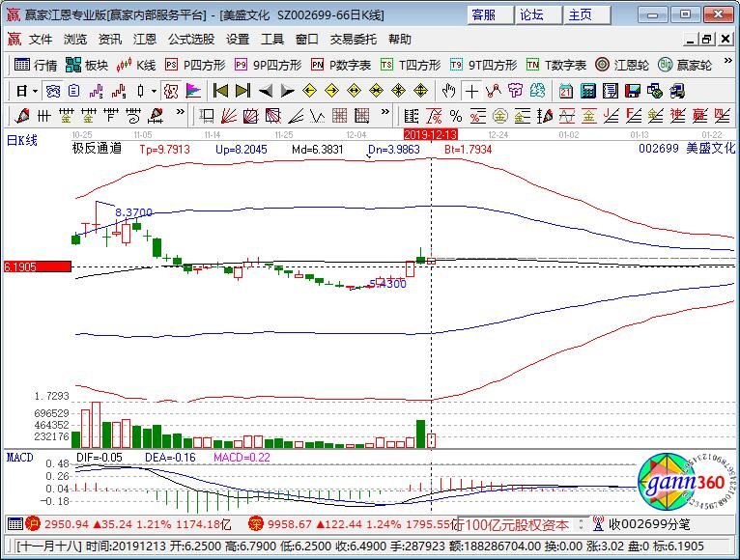The image size is (740, 560).
Task: Expand hidden top toolbar items chevron
Action: 727,62
